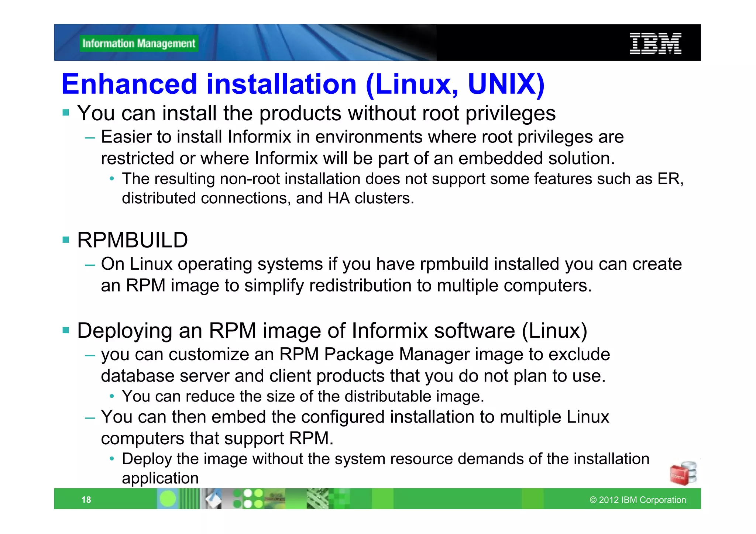Click the red database icon near footer
The height and width of the screenshot is (534, 756).
click(683, 473)
